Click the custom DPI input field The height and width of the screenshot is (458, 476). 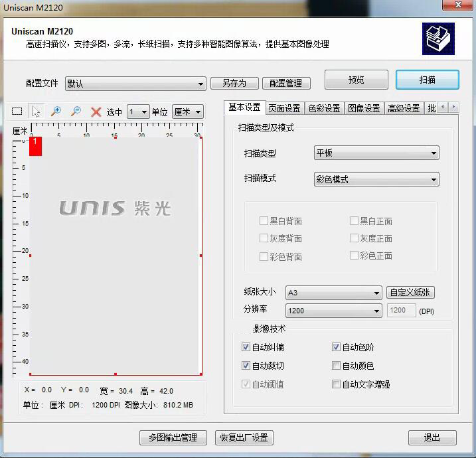pos(401,310)
